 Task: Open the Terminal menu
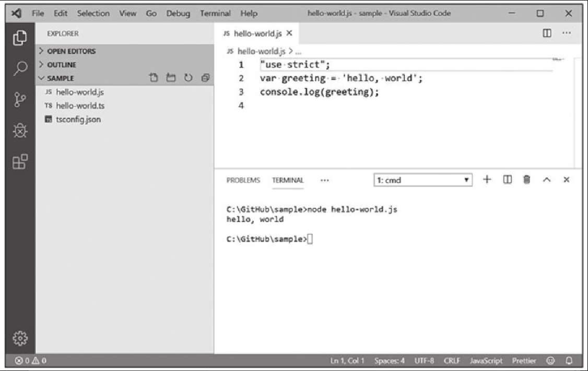coord(215,14)
